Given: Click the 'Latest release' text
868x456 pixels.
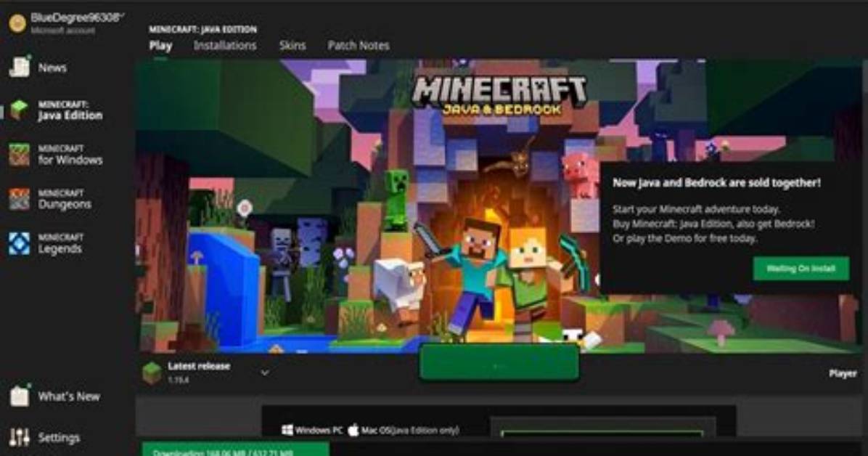Looking at the screenshot, I should tap(199, 366).
